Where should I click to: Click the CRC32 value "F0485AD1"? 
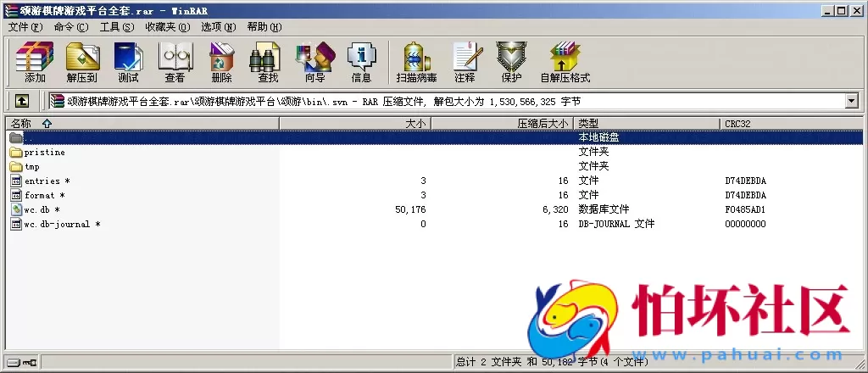(x=745, y=209)
